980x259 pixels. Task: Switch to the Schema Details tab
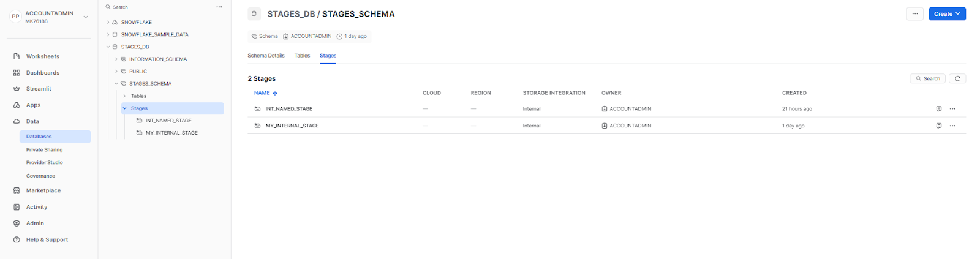tap(266, 56)
